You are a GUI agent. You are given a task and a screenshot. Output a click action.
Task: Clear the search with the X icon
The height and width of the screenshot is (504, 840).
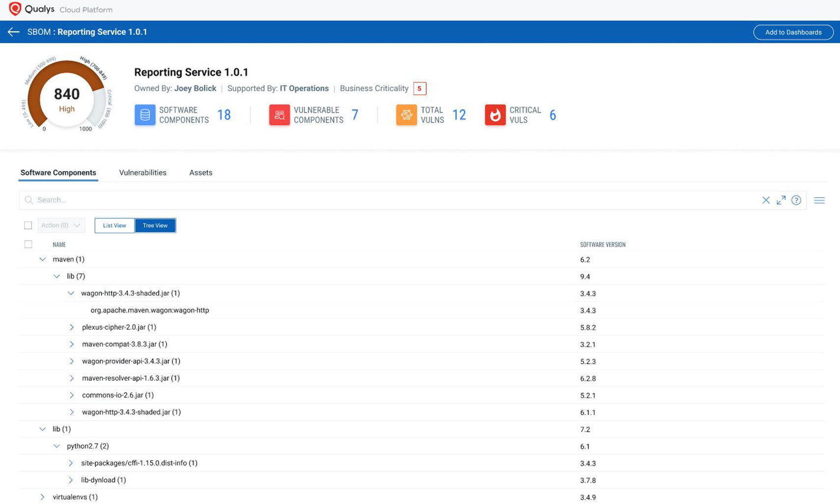coord(765,200)
